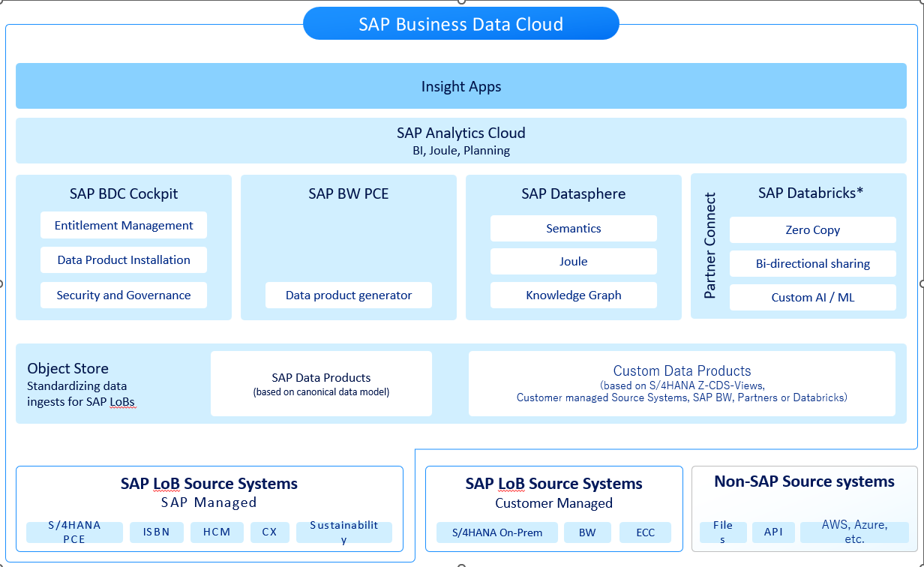The height and width of the screenshot is (567, 924).
Task: Select the Custom AI / ML box
Action: [x=813, y=298]
